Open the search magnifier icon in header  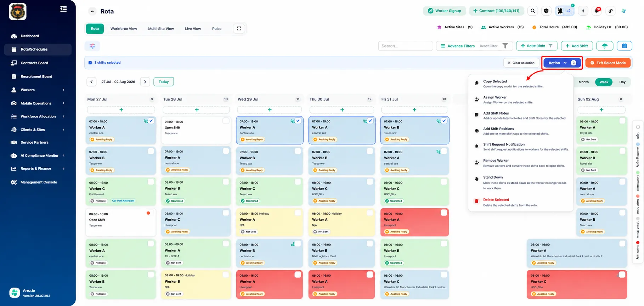tap(533, 11)
